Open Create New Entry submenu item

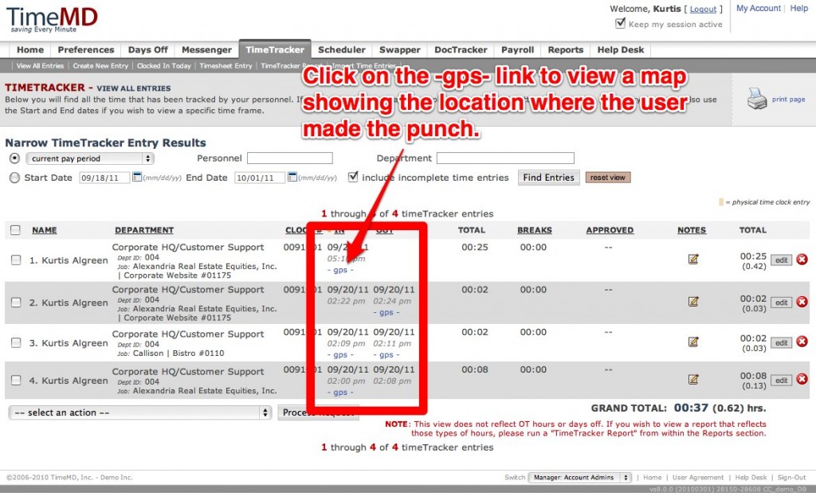point(100,66)
